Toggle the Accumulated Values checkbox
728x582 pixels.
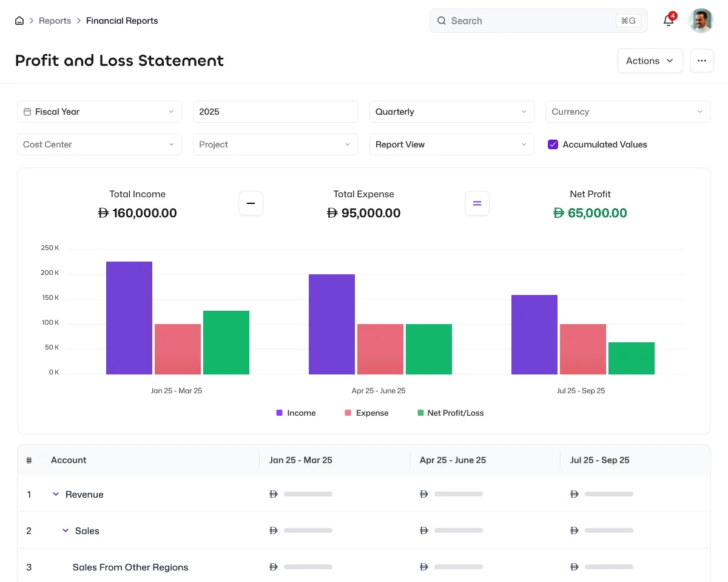(553, 144)
